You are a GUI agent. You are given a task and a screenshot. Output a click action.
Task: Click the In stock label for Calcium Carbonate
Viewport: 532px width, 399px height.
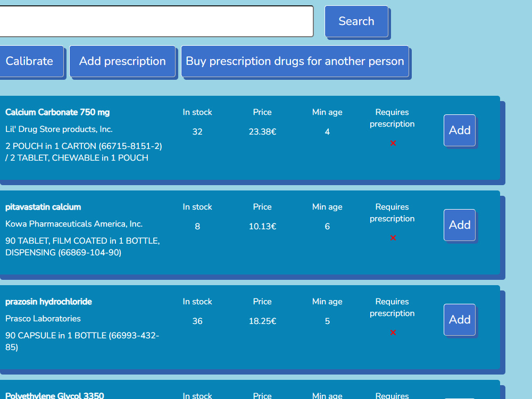click(197, 112)
